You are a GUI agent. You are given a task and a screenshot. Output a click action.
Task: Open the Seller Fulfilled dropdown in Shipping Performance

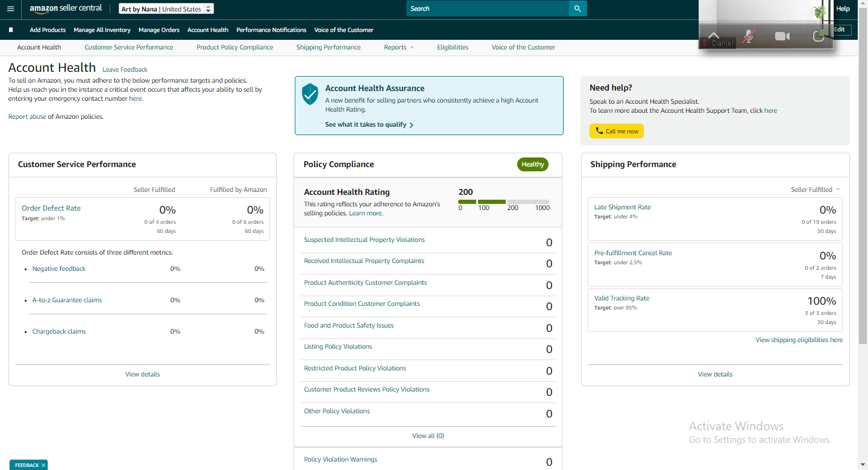click(816, 189)
